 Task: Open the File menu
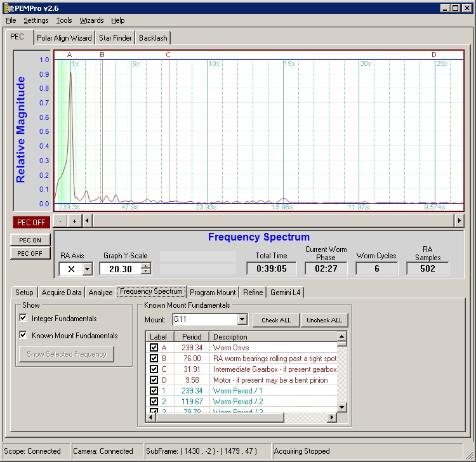(x=11, y=20)
